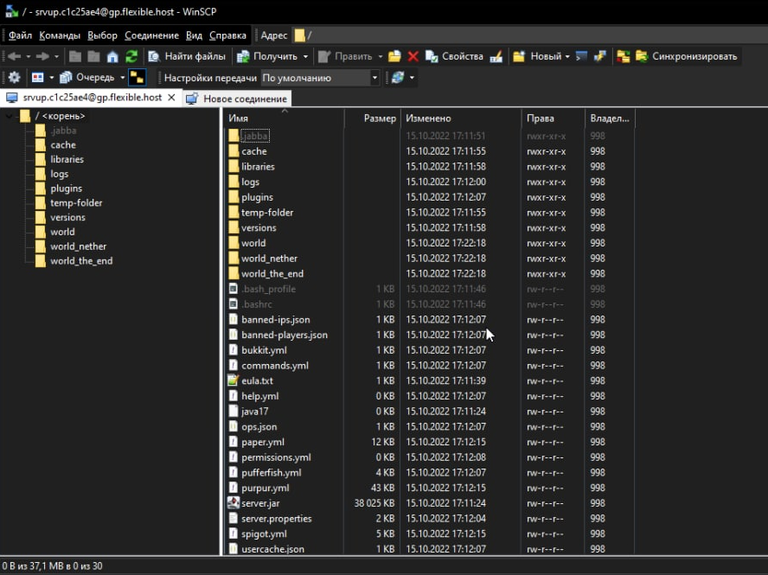Screen dimensions: 768x575
Task: Open the Выбор menu
Action: [x=102, y=35]
